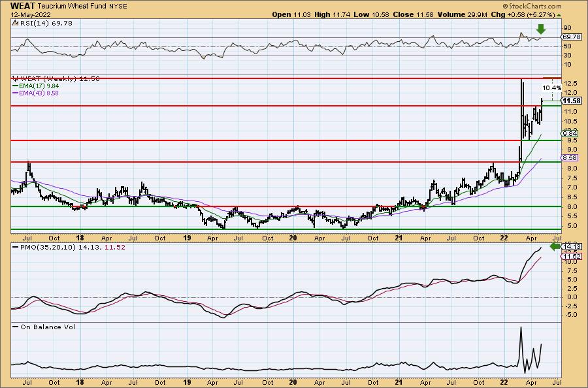Click the green up triangle beside Chg
This screenshot has height=388, width=588.
(x=559, y=15)
